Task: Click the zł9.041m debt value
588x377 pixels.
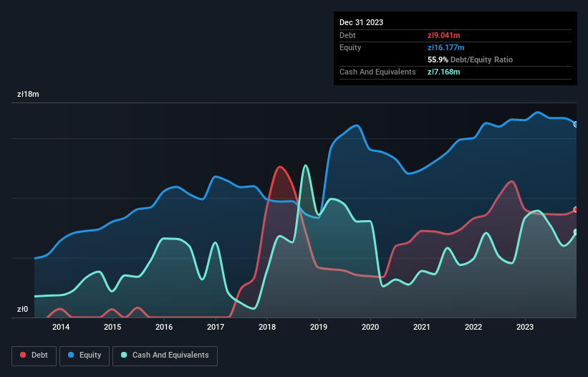Action: 443,35
